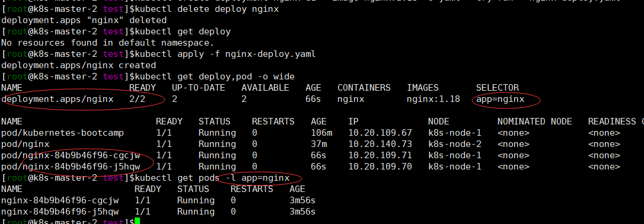Click the '106m' age value
The width and height of the screenshot is (644, 224).
[321, 133]
